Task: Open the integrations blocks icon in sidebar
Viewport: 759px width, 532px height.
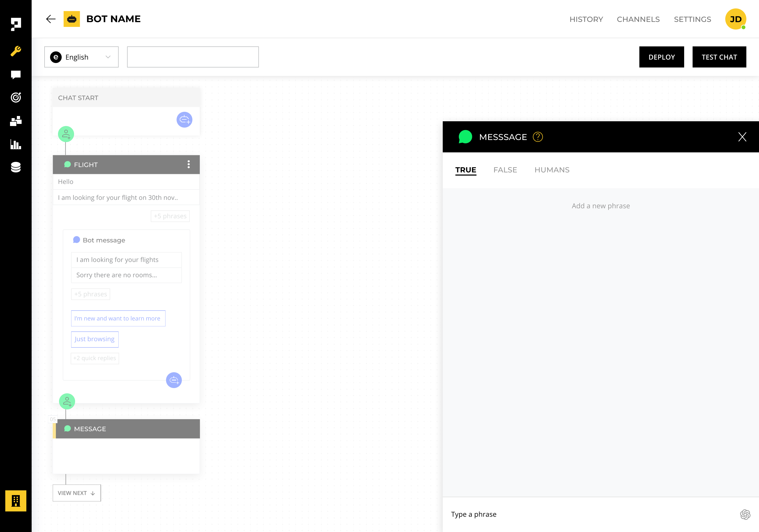Action: click(16, 121)
